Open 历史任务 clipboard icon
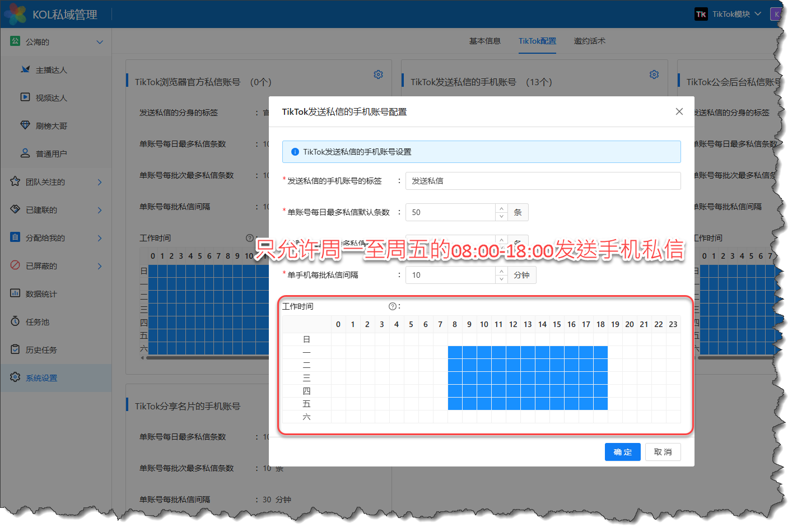 (x=15, y=349)
